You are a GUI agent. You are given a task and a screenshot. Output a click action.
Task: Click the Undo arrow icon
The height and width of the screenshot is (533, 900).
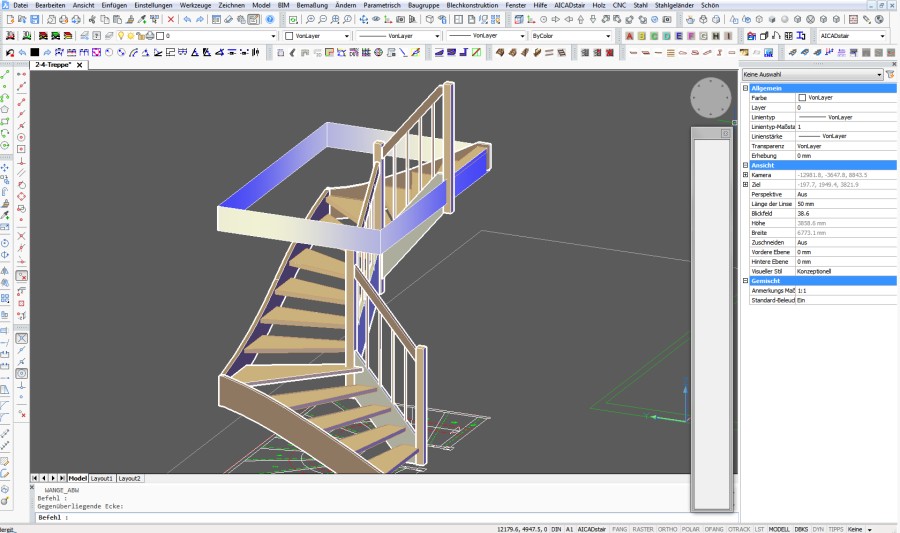click(186, 19)
